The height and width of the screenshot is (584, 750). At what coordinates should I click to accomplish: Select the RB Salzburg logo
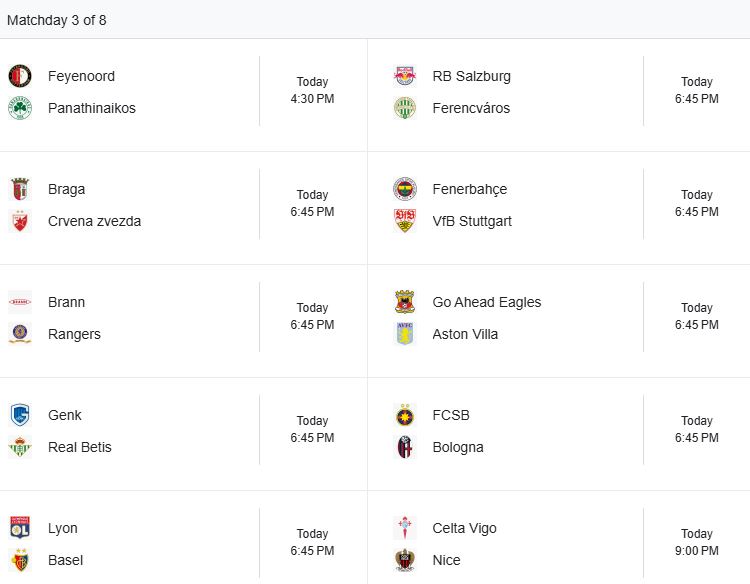pos(405,76)
